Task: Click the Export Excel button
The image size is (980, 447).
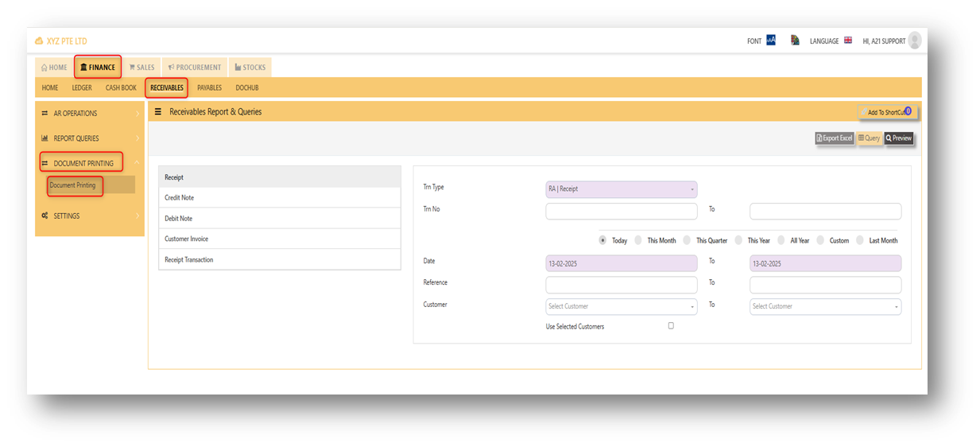Action: pyautogui.click(x=835, y=138)
